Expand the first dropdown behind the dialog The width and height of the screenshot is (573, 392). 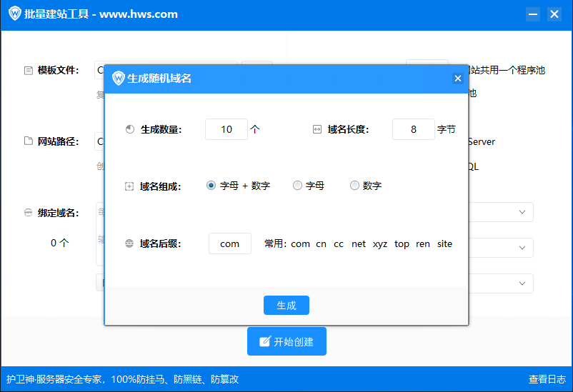tap(522, 212)
